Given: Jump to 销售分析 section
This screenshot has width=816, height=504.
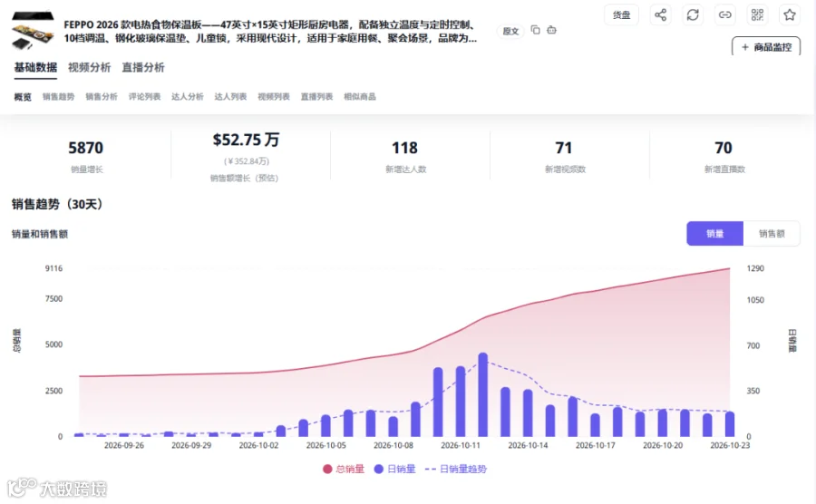Looking at the screenshot, I should [102, 97].
